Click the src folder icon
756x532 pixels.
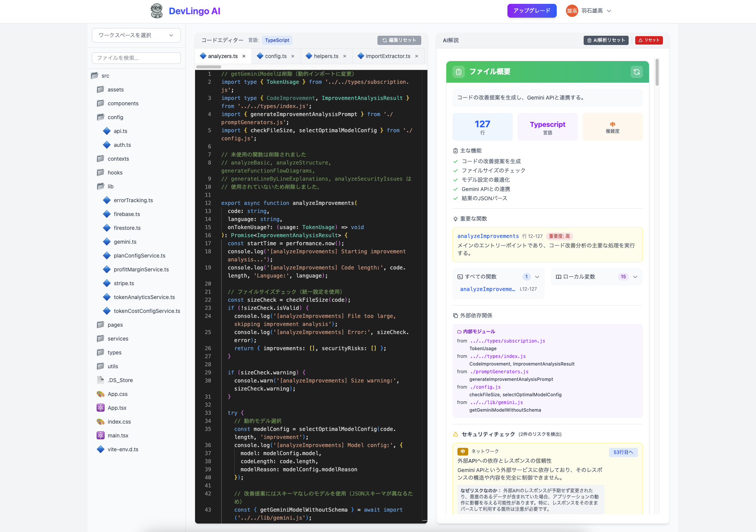pyautogui.click(x=95, y=75)
